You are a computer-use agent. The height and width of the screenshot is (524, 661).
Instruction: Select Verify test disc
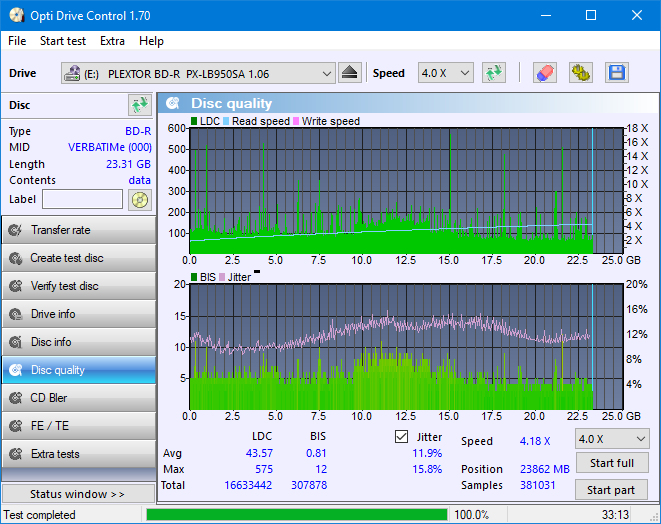click(79, 286)
